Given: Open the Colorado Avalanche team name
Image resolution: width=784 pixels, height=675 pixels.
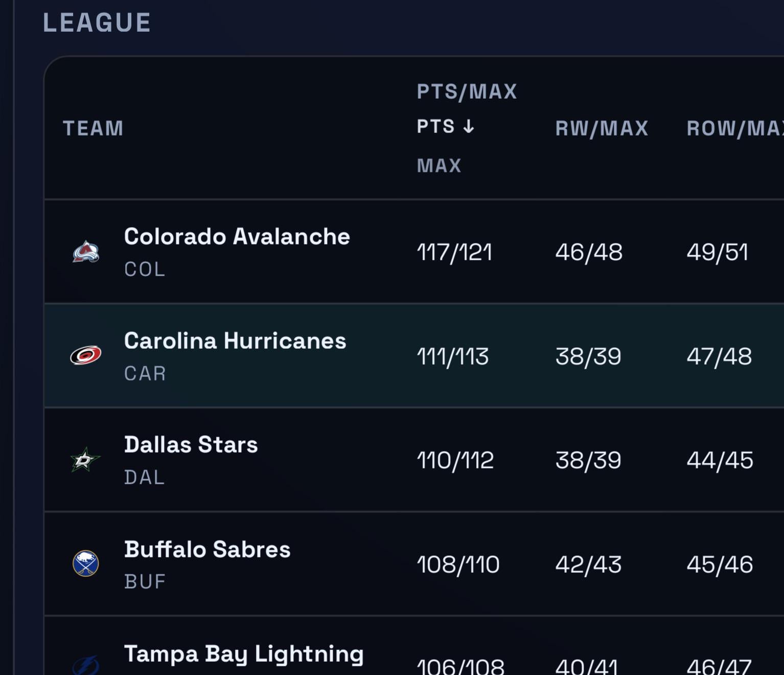Looking at the screenshot, I should (x=237, y=237).
